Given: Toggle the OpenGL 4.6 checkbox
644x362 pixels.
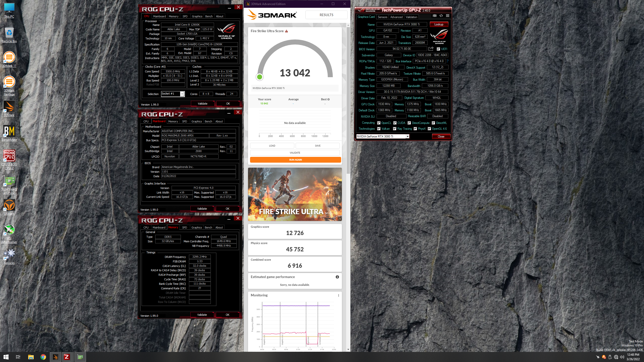Looking at the screenshot, I should coord(429,129).
